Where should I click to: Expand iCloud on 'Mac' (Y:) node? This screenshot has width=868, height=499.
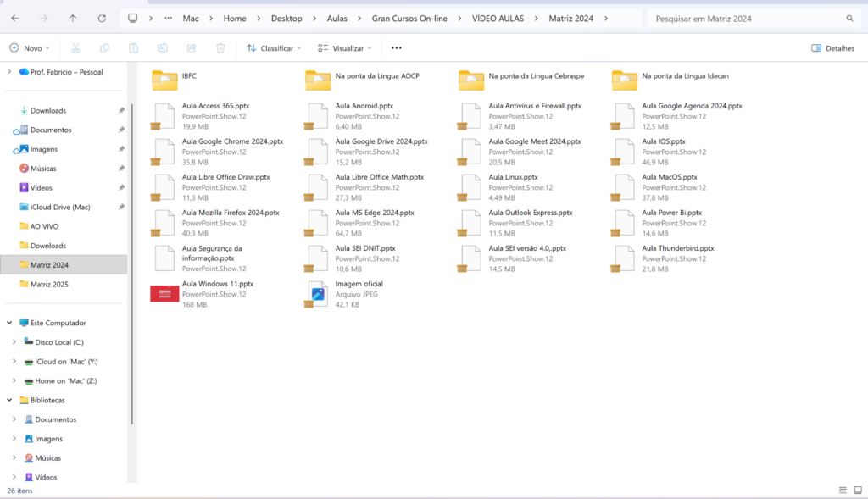[x=14, y=361]
